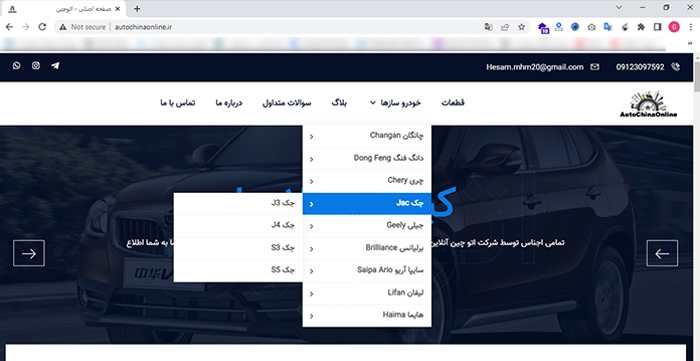Click the camera screenshot extension icon

592,27
